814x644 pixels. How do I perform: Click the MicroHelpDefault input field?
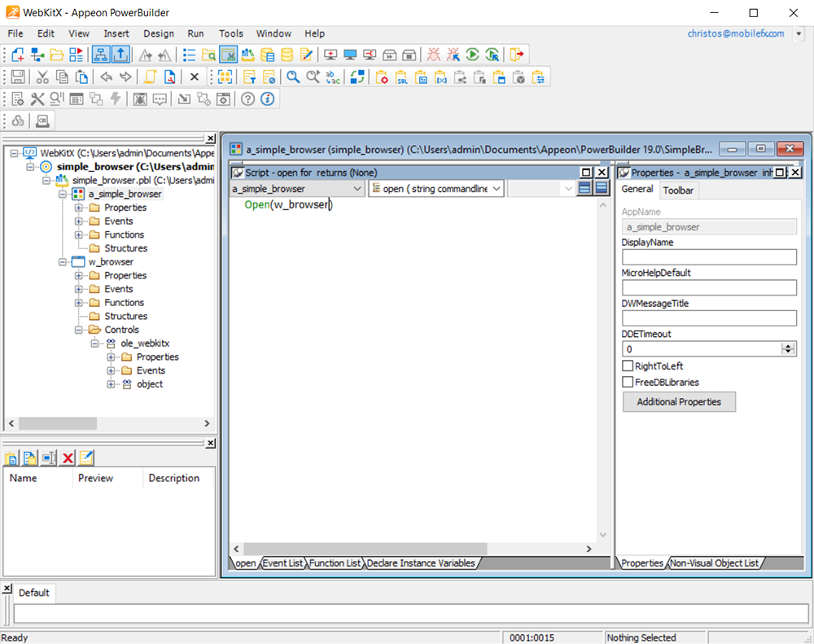pyautogui.click(x=709, y=287)
